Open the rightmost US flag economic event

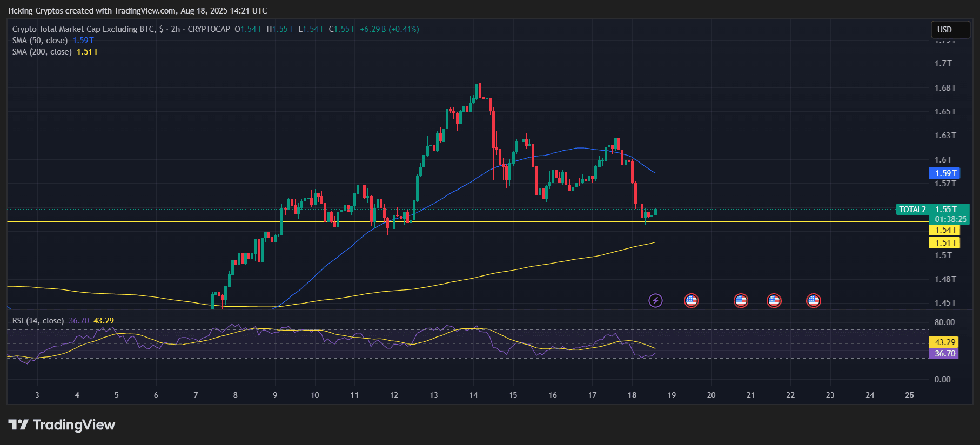tap(813, 300)
